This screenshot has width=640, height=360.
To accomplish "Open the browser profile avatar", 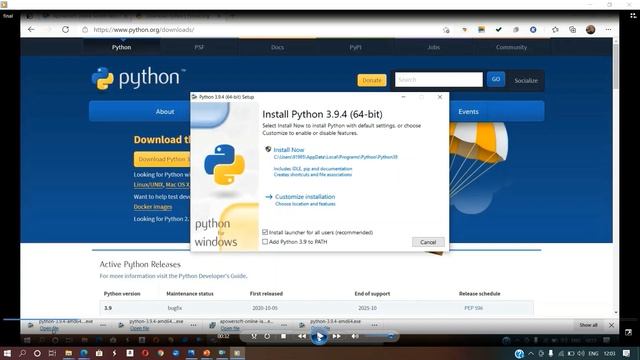I will 590,29.
